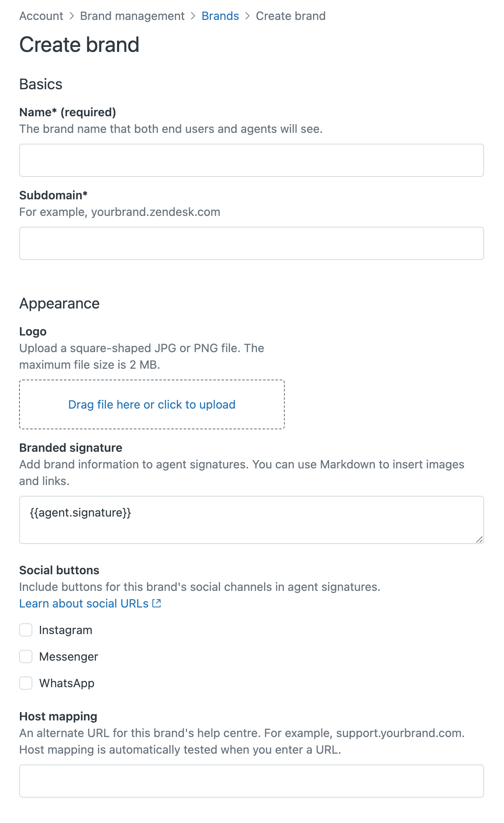Image resolution: width=504 pixels, height=823 pixels.
Task: Click Drag file here or click to upload
Action: pyautogui.click(x=152, y=404)
